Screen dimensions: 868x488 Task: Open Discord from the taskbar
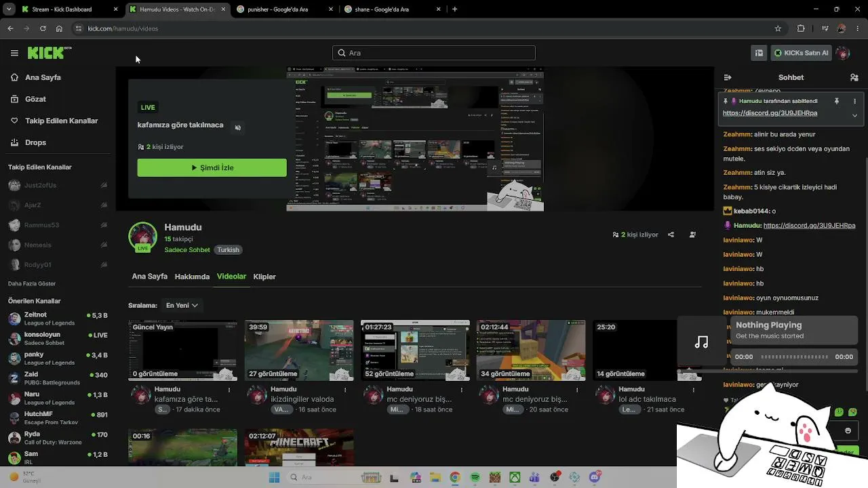[x=595, y=477]
